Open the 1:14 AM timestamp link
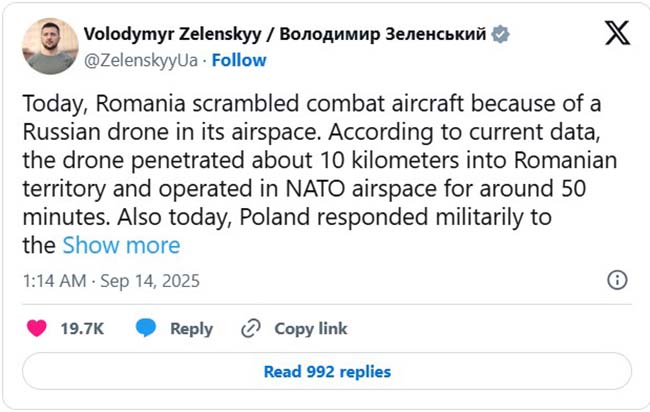 (x=53, y=282)
